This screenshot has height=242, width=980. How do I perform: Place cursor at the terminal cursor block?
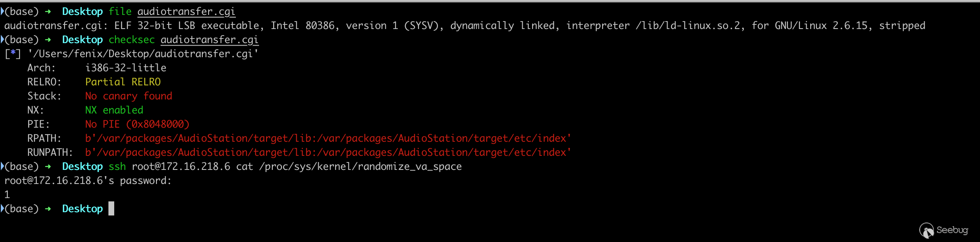click(x=111, y=208)
